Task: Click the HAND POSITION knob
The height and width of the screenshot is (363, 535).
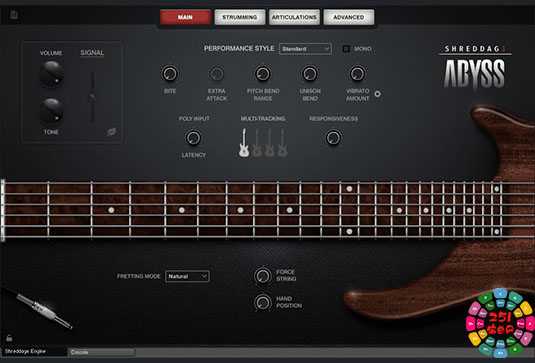Action: (263, 302)
